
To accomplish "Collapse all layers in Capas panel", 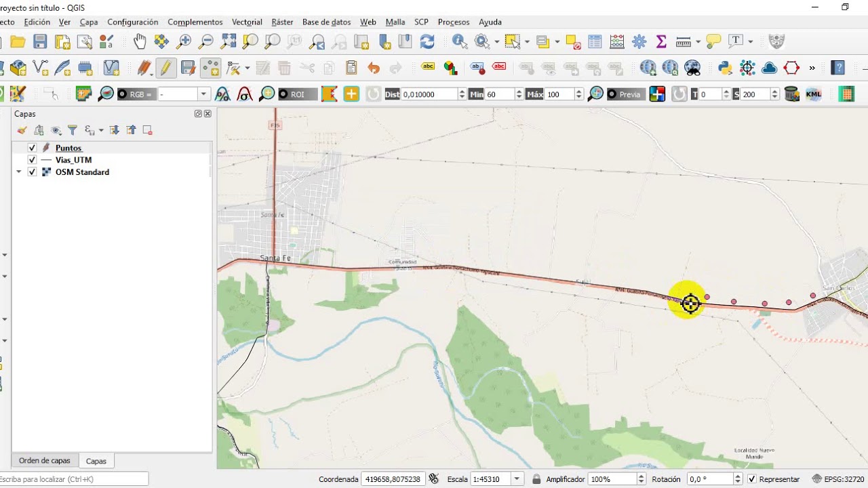I will pos(131,130).
